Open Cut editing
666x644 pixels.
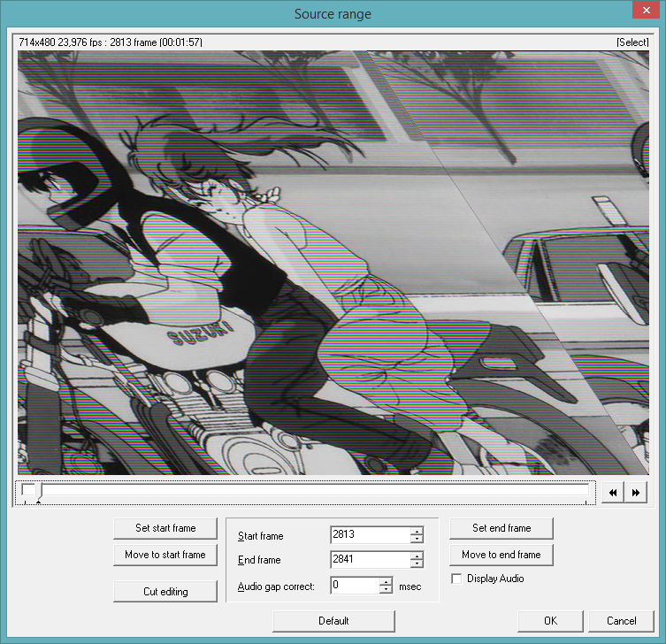pos(165,591)
